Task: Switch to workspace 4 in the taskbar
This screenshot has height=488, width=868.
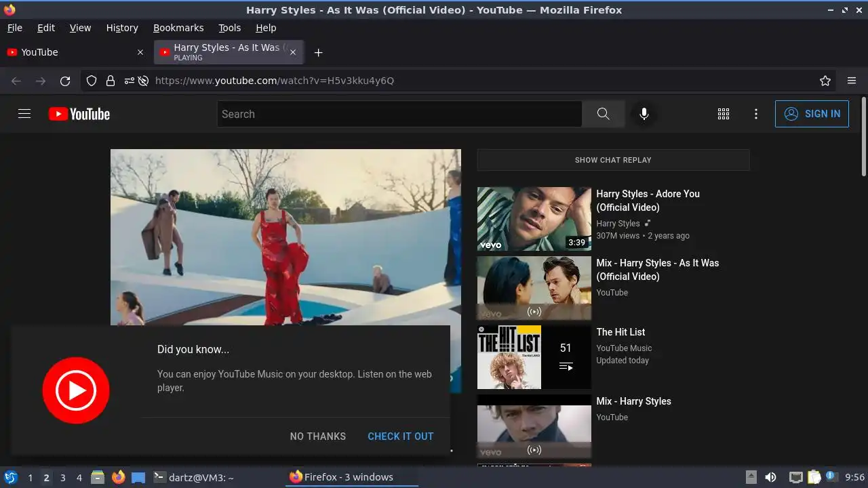Action: point(79,478)
